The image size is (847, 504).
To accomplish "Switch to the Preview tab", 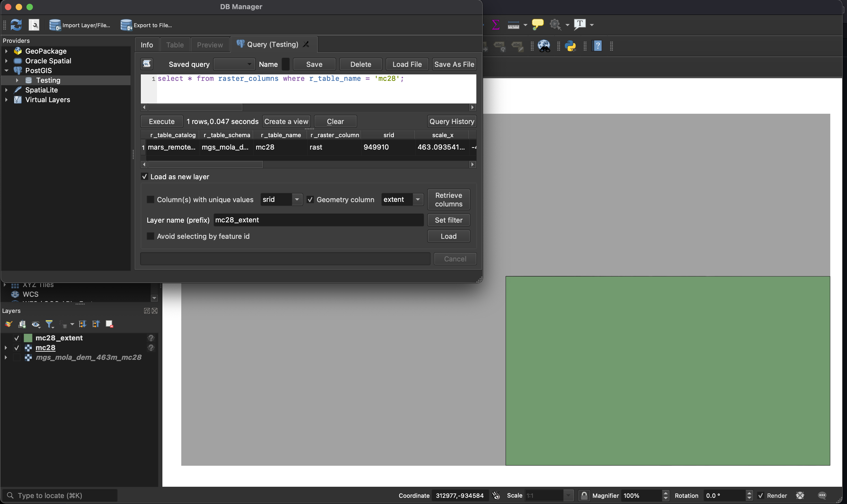I will pyautogui.click(x=210, y=45).
